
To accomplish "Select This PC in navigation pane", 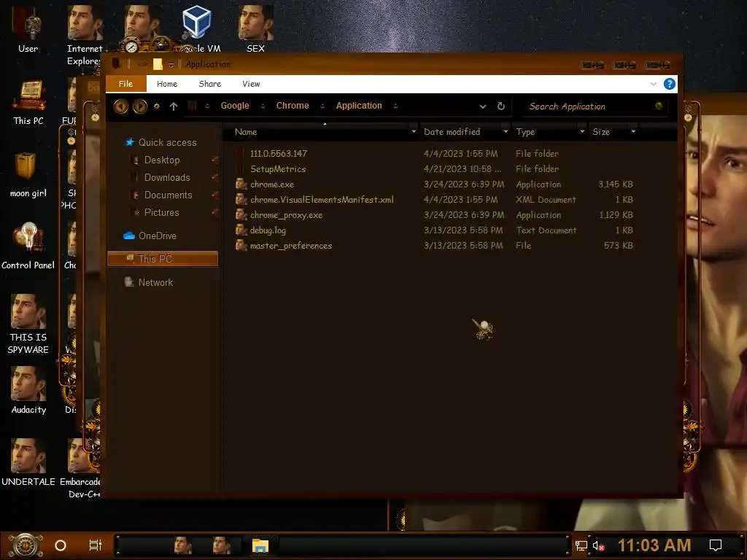I will coord(163,259).
